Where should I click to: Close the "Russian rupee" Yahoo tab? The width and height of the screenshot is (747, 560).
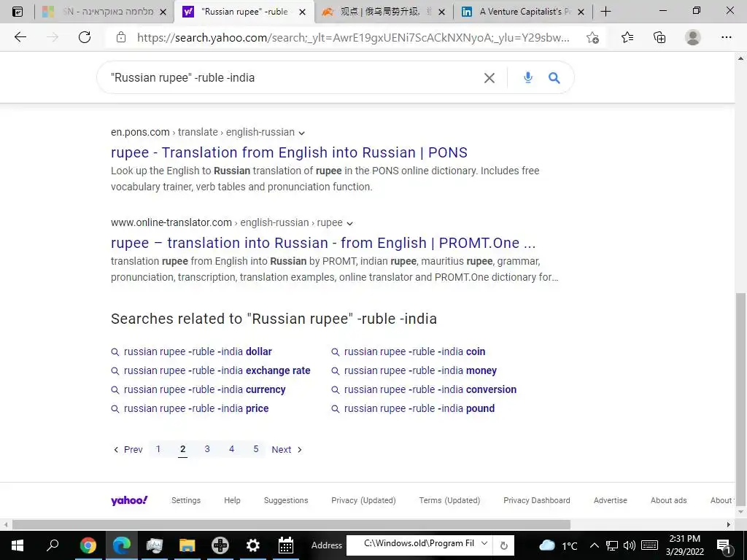pos(302,12)
